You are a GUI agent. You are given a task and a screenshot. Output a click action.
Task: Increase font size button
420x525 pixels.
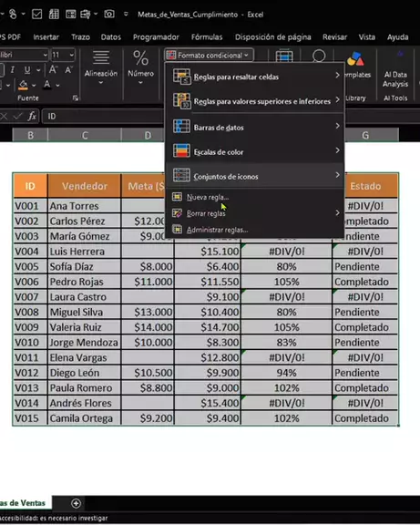(x=53, y=69)
